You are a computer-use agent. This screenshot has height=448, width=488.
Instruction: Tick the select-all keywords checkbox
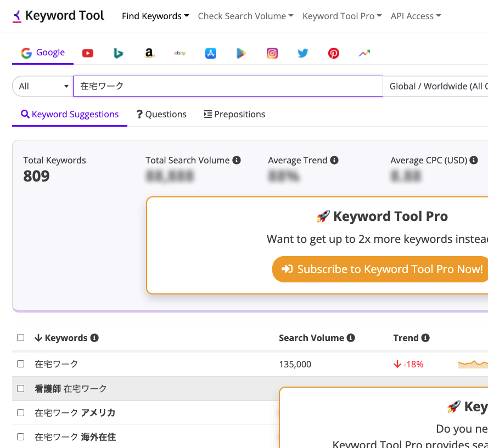(x=20, y=338)
